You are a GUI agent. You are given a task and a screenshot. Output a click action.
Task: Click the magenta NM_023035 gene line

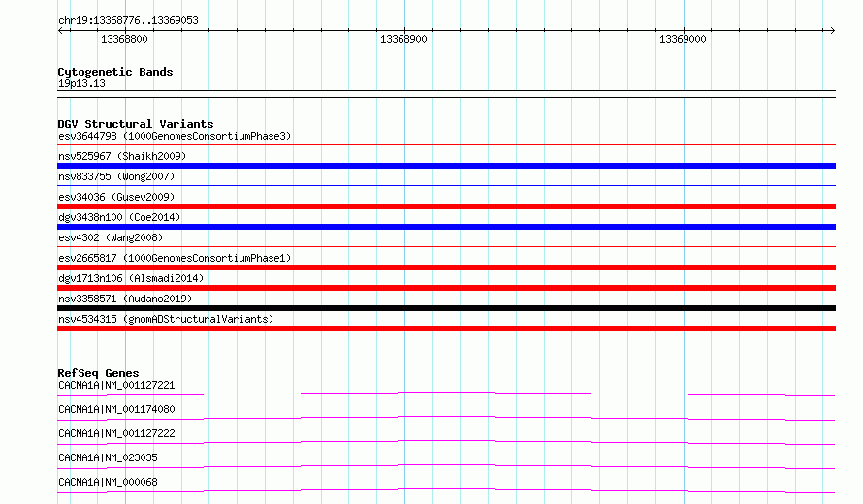click(x=446, y=466)
